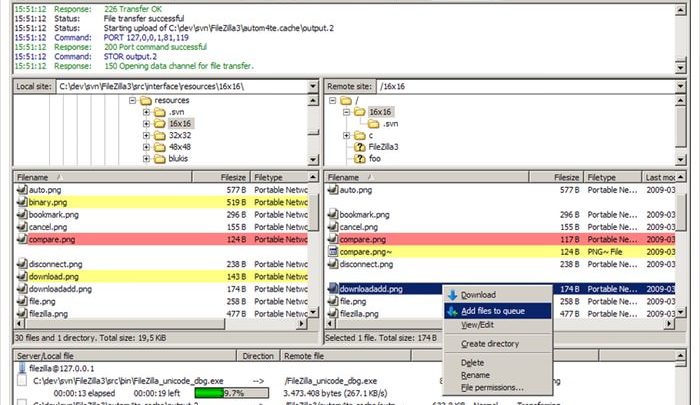The height and width of the screenshot is (405, 700).
Task: Sort remote files by Last modified column
Action: tap(658, 177)
